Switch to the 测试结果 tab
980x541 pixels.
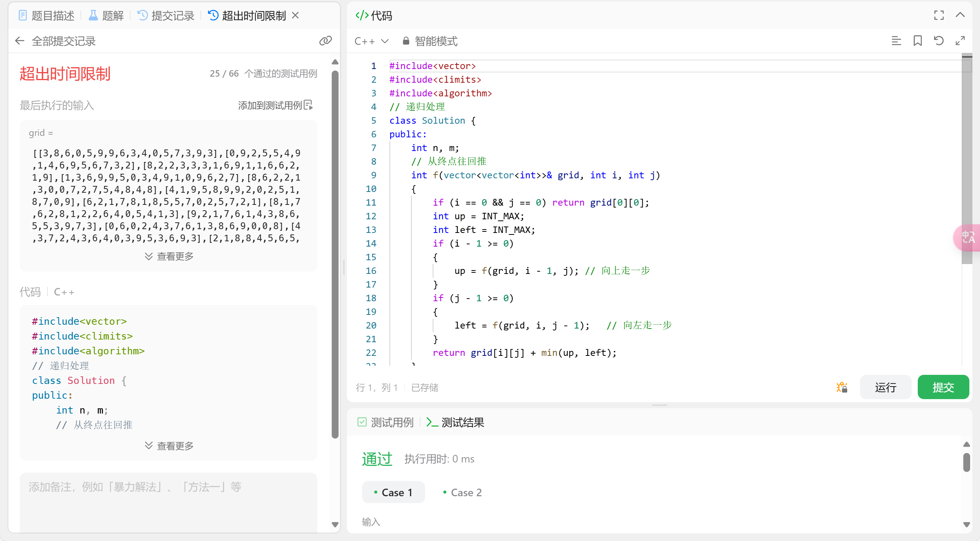pos(455,422)
